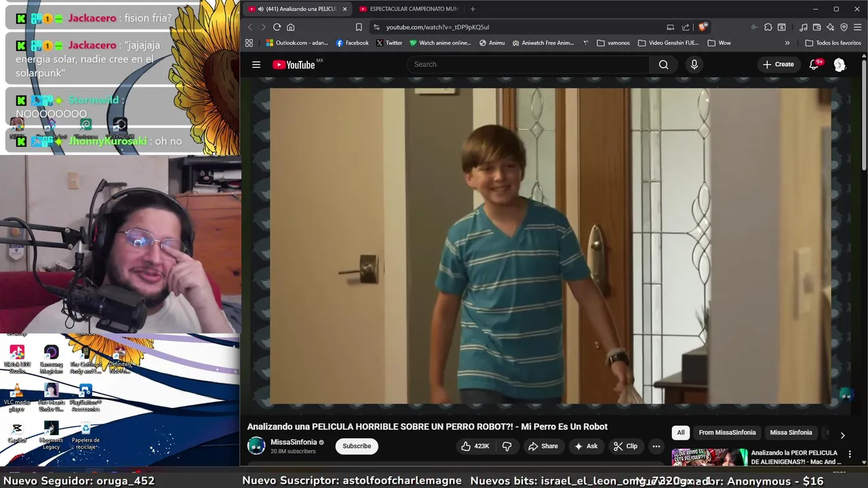Viewport: 868px width, 488px height.
Task: Go to the YouTube home logo
Action: pyautogui.click(x=294, y=64)
